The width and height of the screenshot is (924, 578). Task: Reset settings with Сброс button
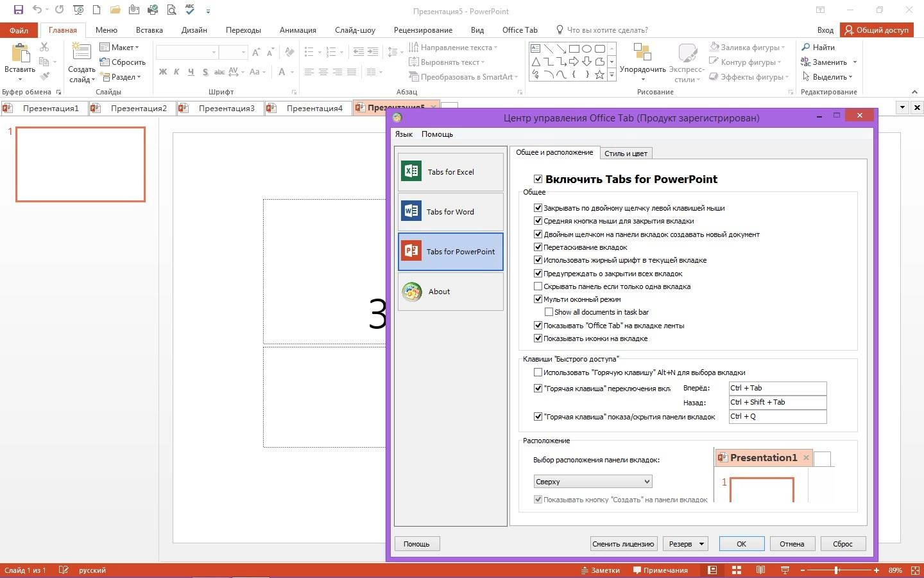843,544
